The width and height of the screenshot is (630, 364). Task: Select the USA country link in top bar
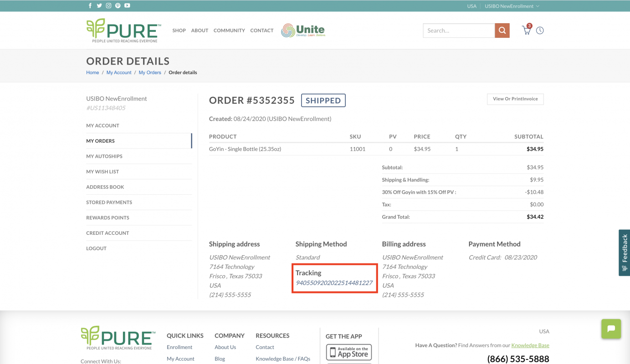pyautogui.click(x=472, y=6)
